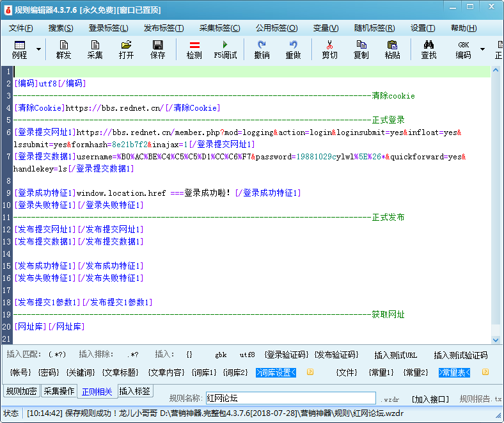The height and width of the screenshot is (423, 504).
Task: Expand the 例程 dropdown arrow
Action: pos(38,49)
